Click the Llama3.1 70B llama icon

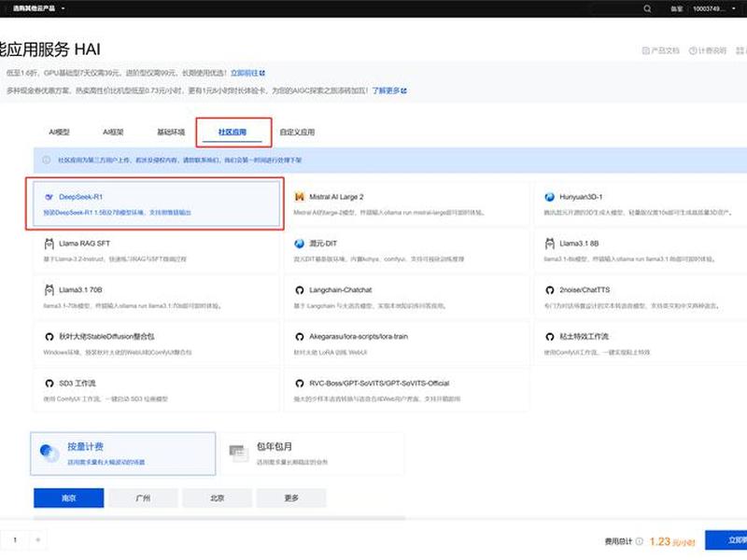(49, 290)
